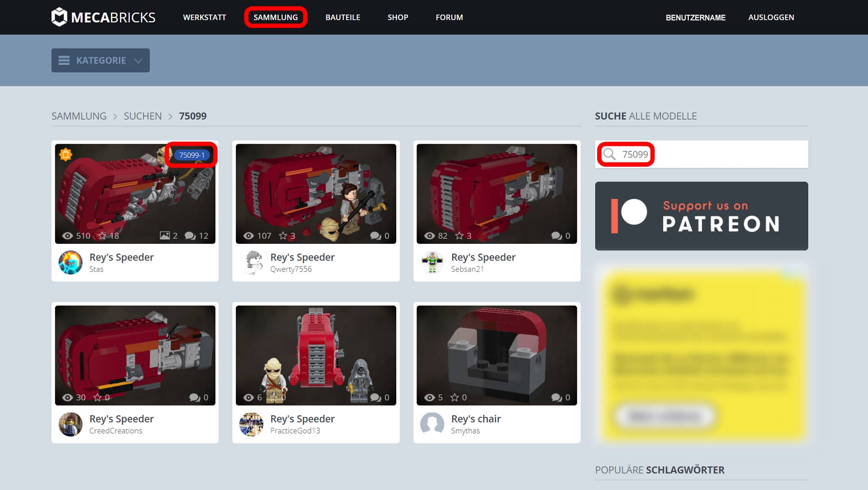868x490 pixels.
Task: Click the 75099 breadcrumb text
Action: [x=193, y=116]
